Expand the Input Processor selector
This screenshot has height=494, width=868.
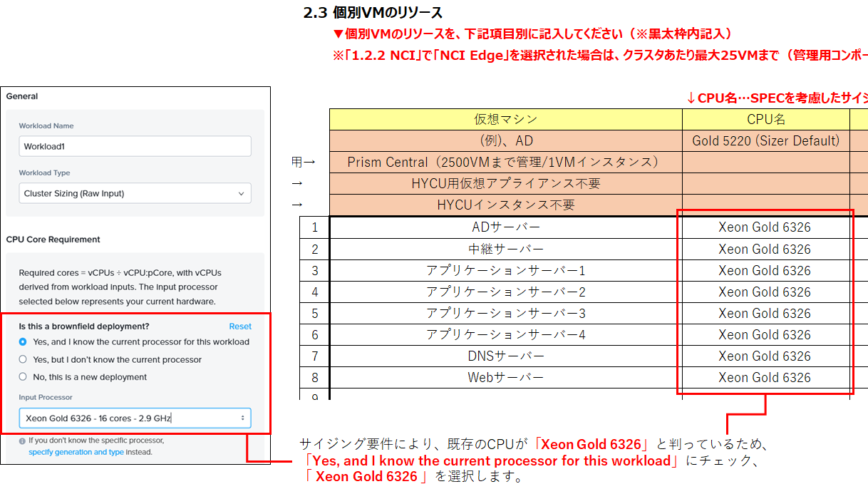pos(135,418)
